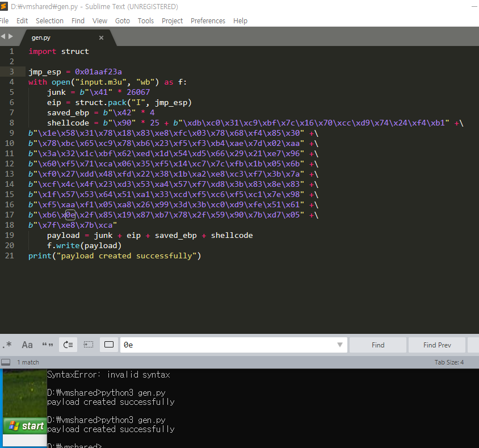This screenshot has width=479, height=448.
Task: Click the Find button
Action: pyautogui.click(x=378, y=345)
